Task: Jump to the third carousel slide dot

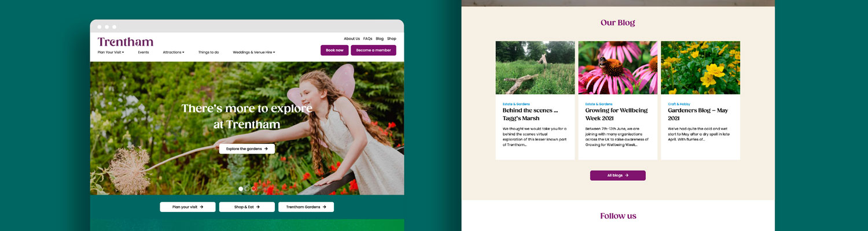Action: (253, 189)
